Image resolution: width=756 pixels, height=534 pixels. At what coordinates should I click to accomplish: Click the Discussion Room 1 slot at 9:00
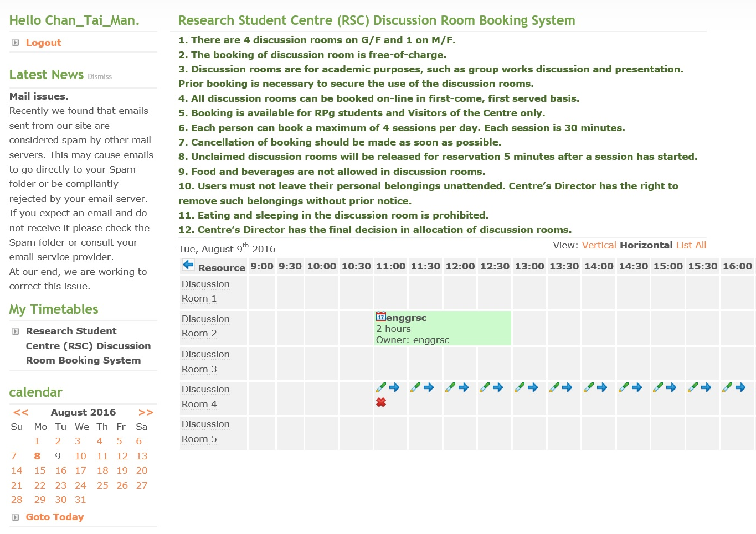[x=262, y=292]
